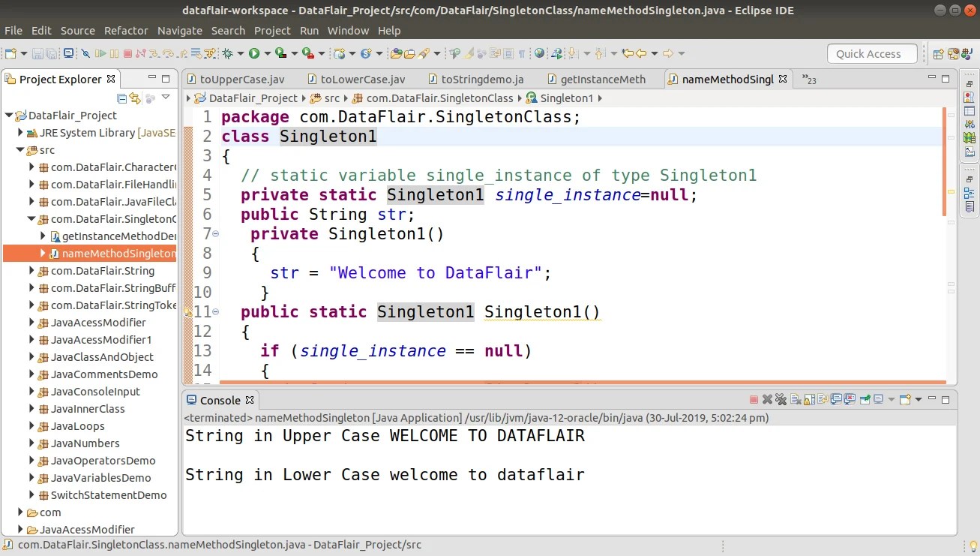Collapse the src folder node

pyautogui.click(x=21, y=150)
